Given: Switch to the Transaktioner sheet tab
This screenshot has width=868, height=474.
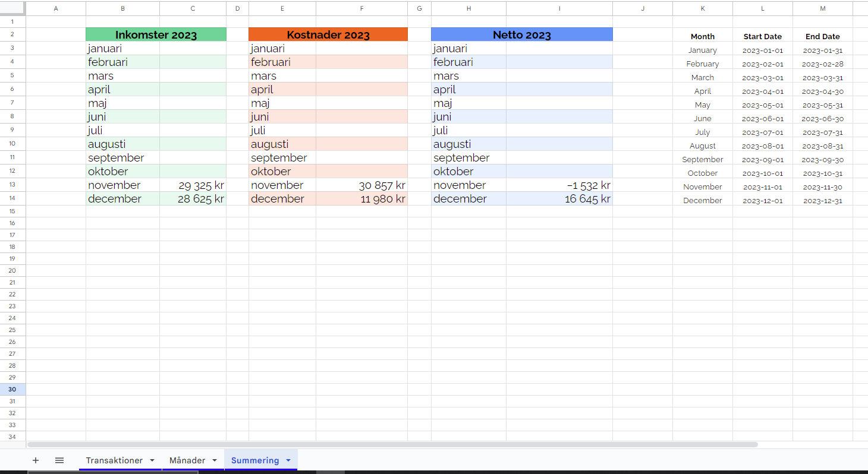Looking at the screenshot, I should tap(114, 460).
